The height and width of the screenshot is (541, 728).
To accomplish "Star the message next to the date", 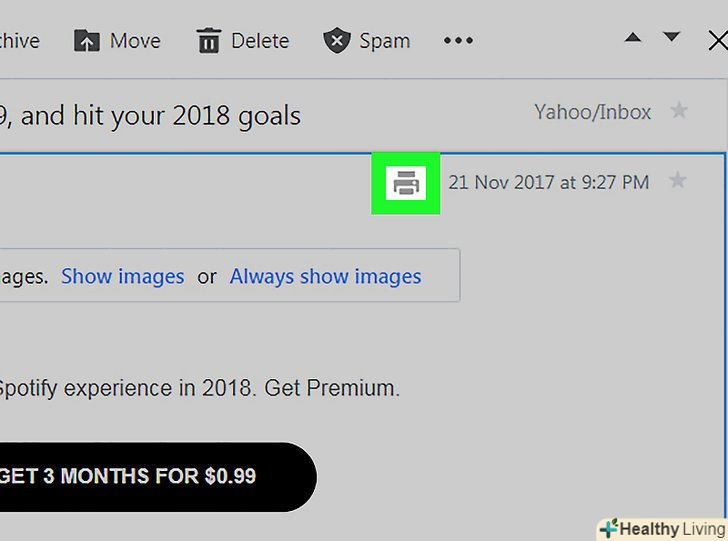I will click(x=677, y=181).
